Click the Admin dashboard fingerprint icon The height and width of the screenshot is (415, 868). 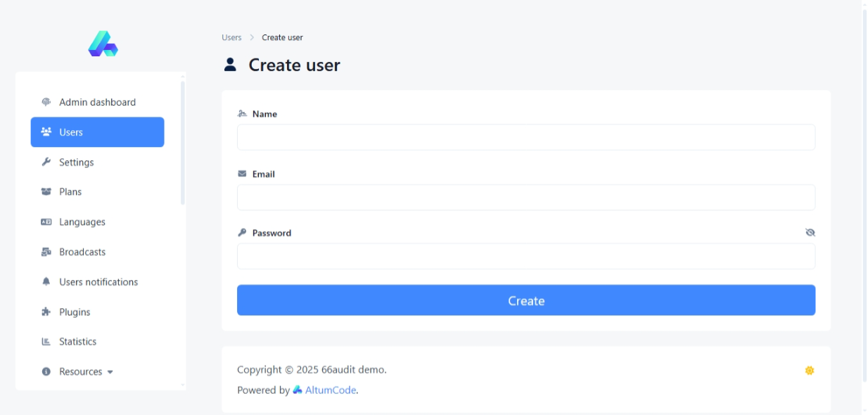(x=46, y=102)
